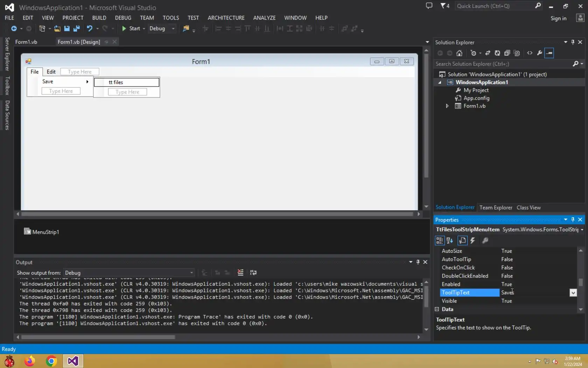Click the Edit menu on Form1 designer

[51, 71]
